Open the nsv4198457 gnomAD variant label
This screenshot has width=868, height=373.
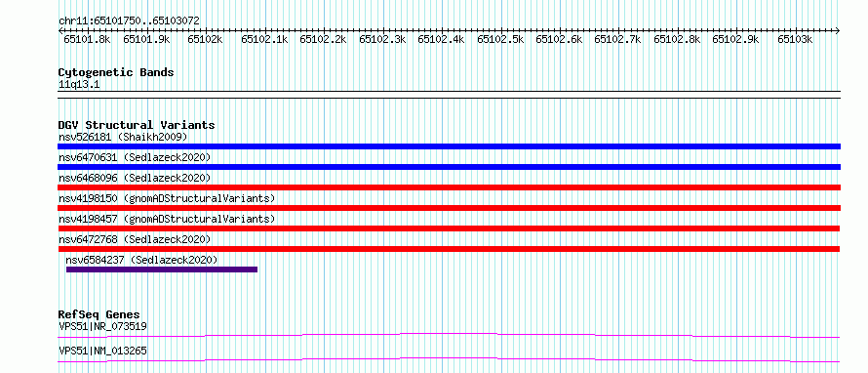click(x=167, y=219)
